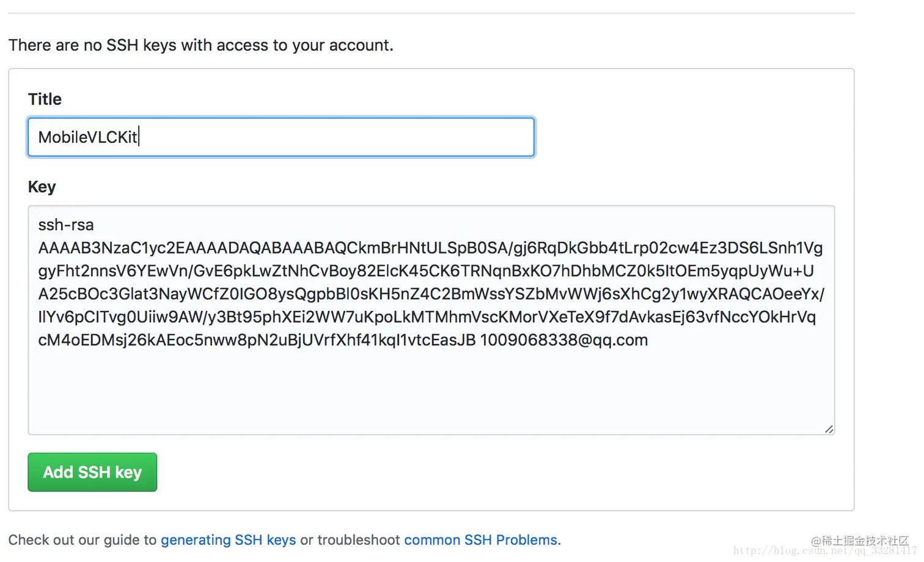Grab the Key textarea resize handle
Screen dimensions: 924x562
[829, 429]
